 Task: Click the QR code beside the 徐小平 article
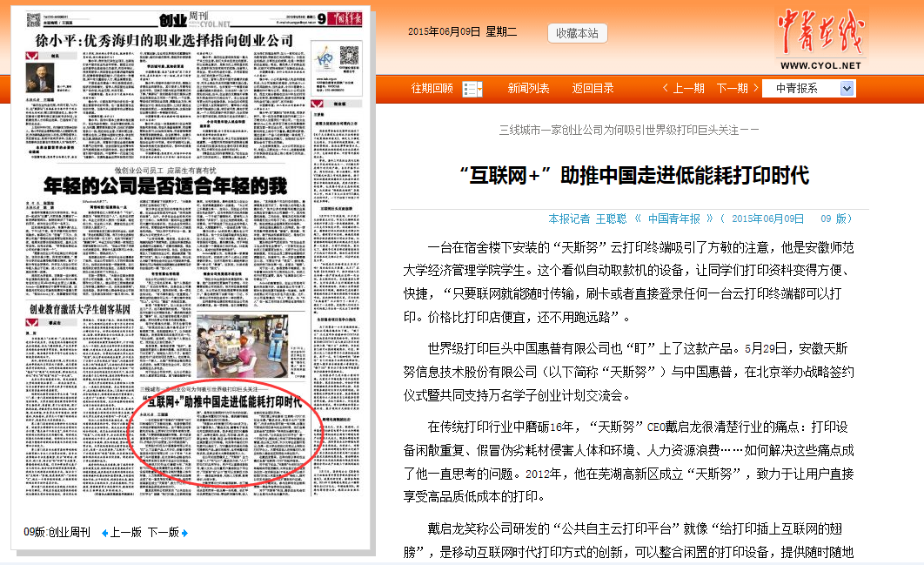(349, 56)
